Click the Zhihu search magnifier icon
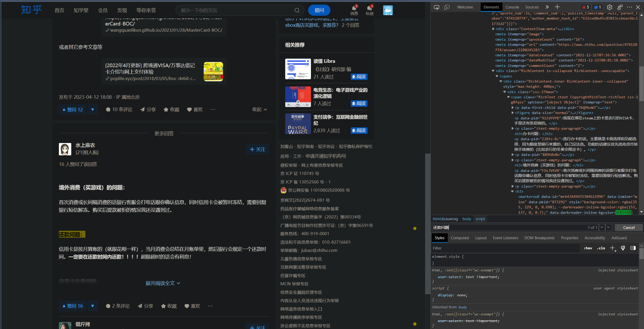This screenshot has height=329, width=644. point(297,10)
